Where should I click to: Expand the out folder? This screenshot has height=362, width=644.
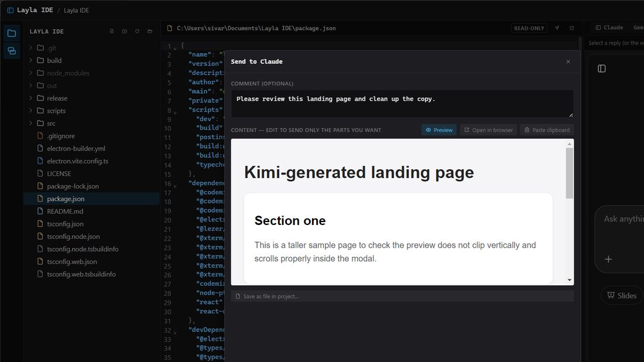[30, 86]
